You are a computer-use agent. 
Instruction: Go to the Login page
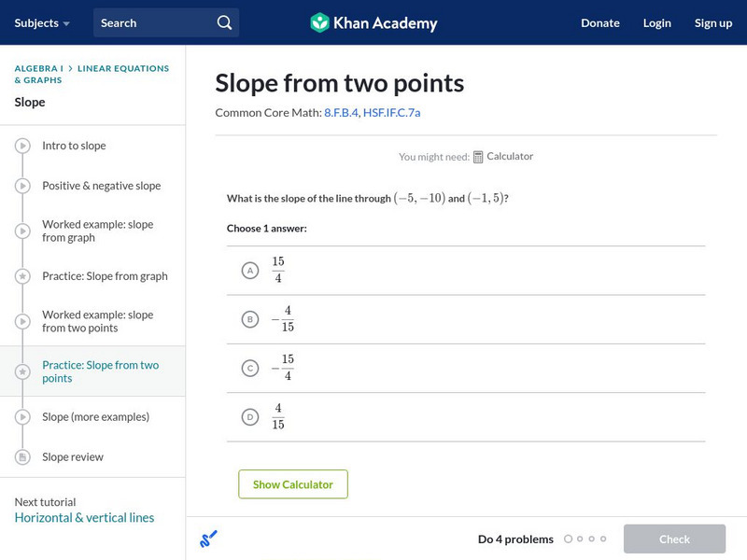click(x=657, y=22)
